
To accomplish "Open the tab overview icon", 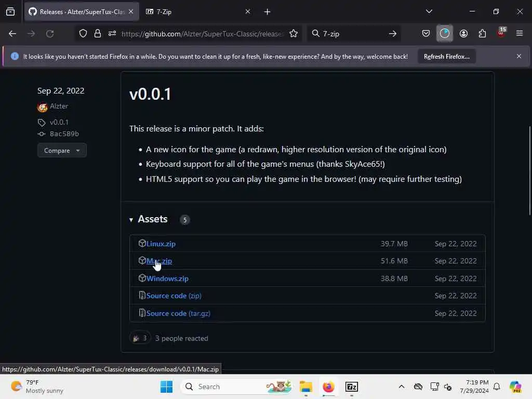I will coord(10,12).
